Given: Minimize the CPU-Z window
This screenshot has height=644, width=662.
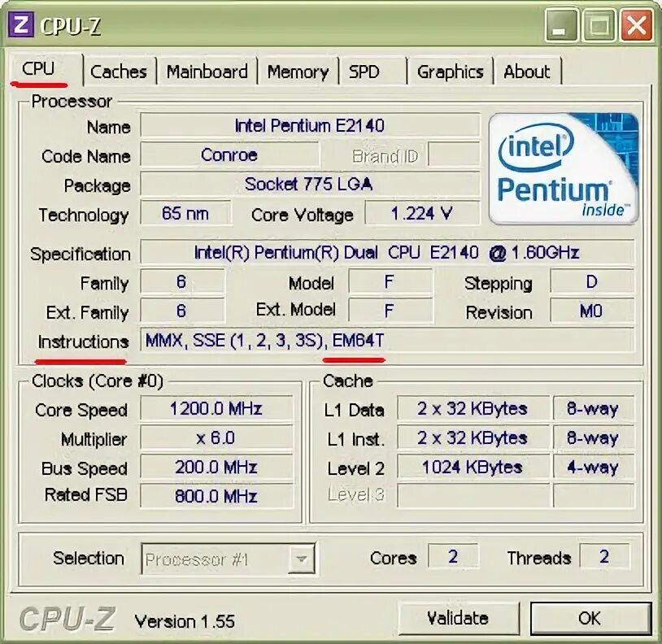Looking at the screenshot, I should pos(561,26).
